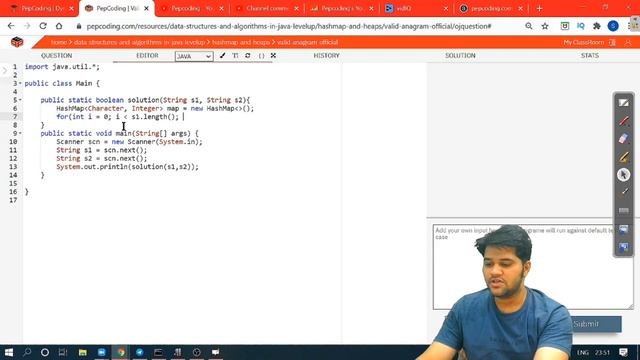640x360 pixels.
Task: Select the small brush annotation tool
Action: (x=623, y=192)
